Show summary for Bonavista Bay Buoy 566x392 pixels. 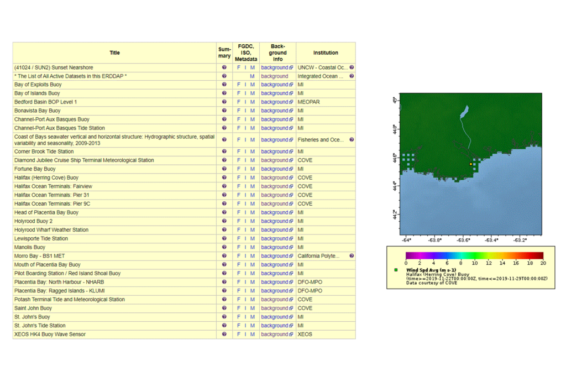tap(224, 111)
